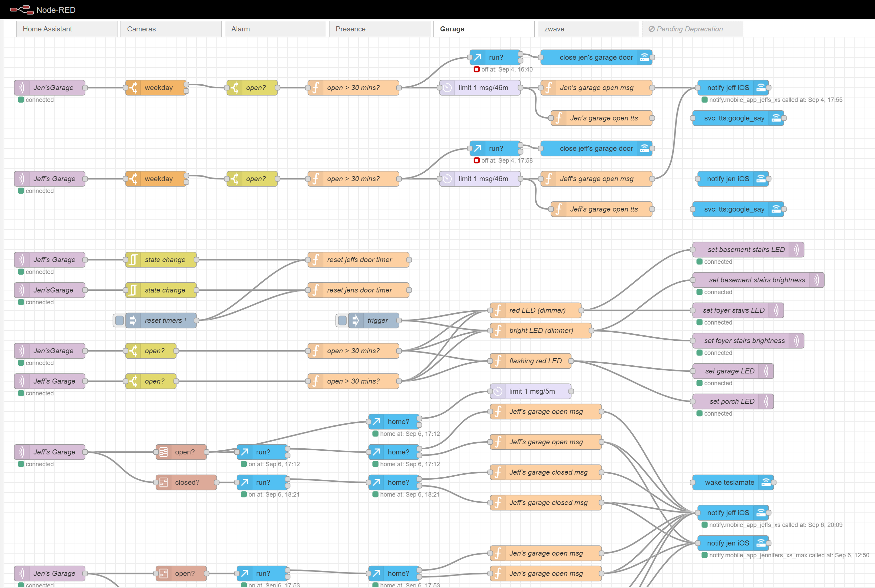Select the 'close jen's garage door' node
Screen dimensions: 875x588
tap(596, 57)
